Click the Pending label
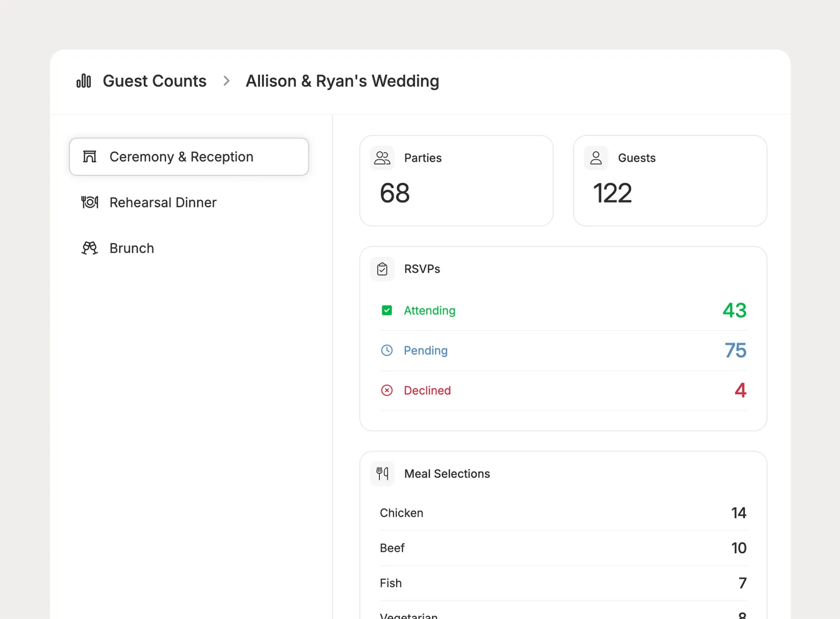Image resolution: width=840 pixels, height=619 pixels. (x=426, y=350)
